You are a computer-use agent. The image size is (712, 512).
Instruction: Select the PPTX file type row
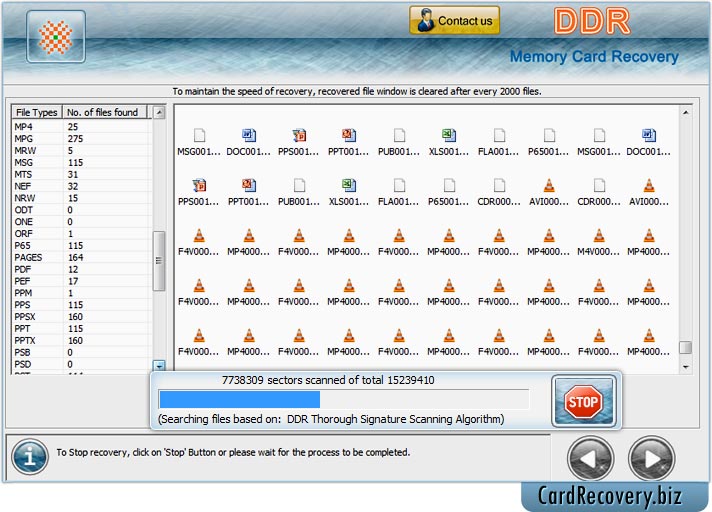[82, 340]
